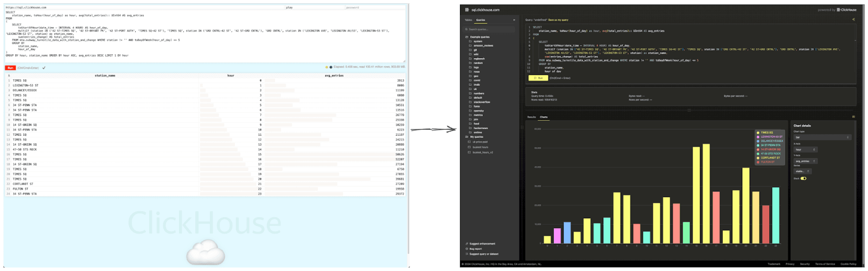Viewport: 868px width, 271px height.
Task: Click the share icon above the query editor
Action: pos(853,20)
